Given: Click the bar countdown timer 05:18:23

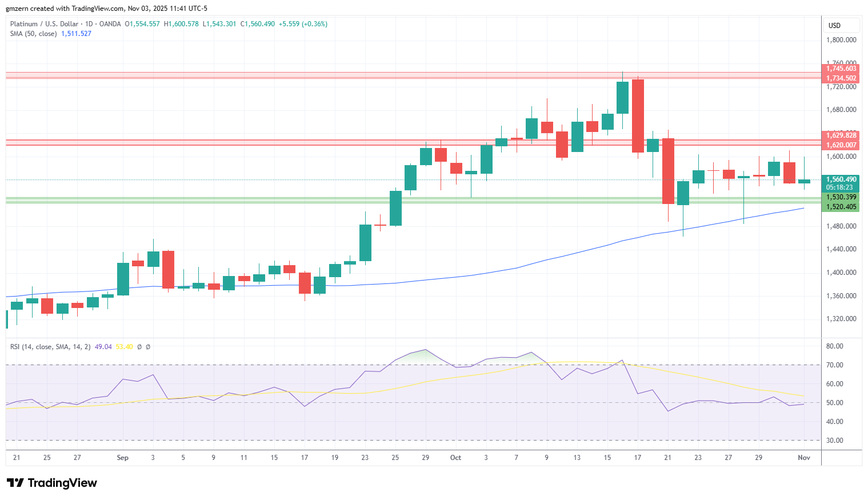Looking at the screenshot, I should (839, 187).
